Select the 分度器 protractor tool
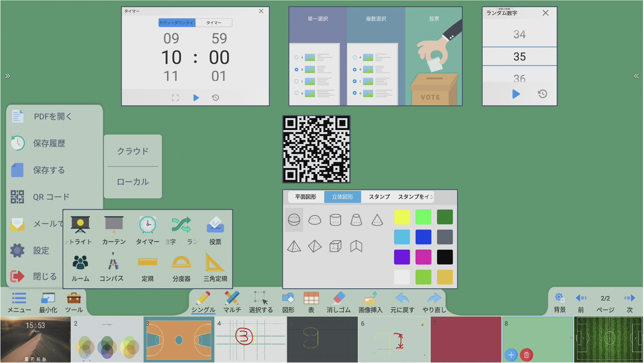644x363 pixels. (181, 268)
